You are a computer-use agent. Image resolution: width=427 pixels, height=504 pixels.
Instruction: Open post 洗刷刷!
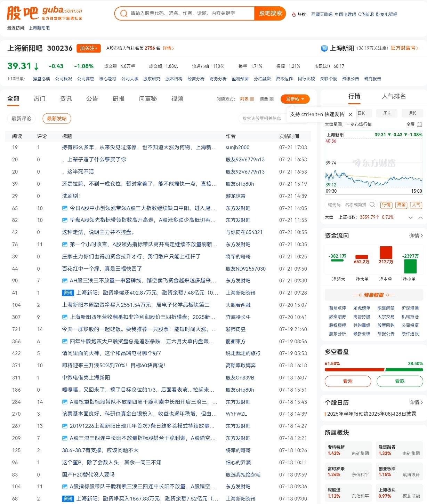[71, 196]
